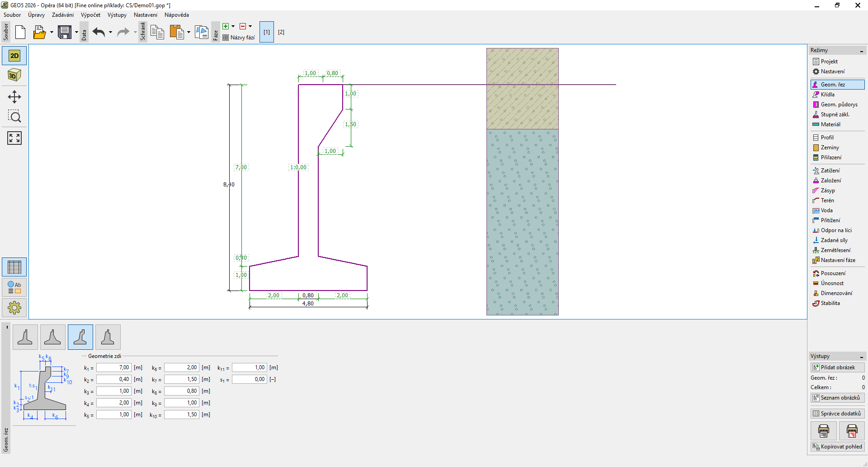The image size is (868, 467).
Task: Expand the open file dropdown arrow
Action: pos(52,32)
